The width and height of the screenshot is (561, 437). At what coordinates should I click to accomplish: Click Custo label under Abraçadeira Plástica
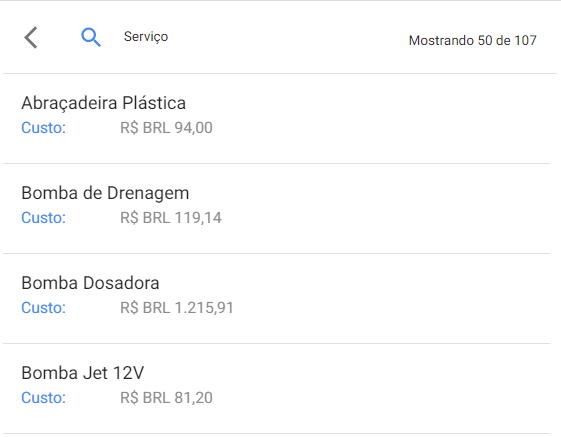coord(44,128)
